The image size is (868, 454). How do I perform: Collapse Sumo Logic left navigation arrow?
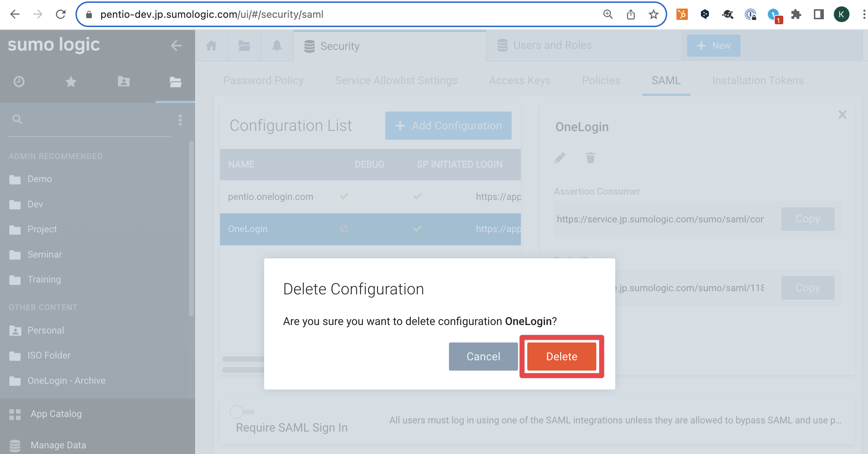click(176, 45)
